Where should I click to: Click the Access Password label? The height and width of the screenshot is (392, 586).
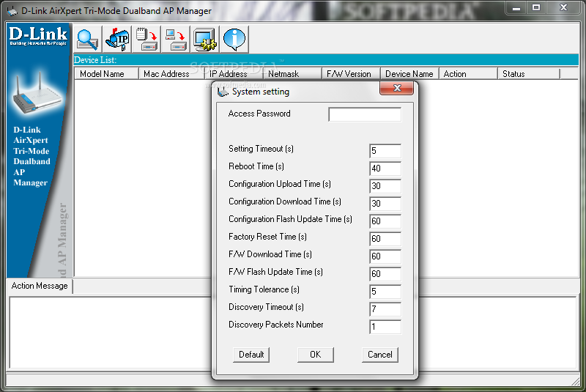(259, 114)
